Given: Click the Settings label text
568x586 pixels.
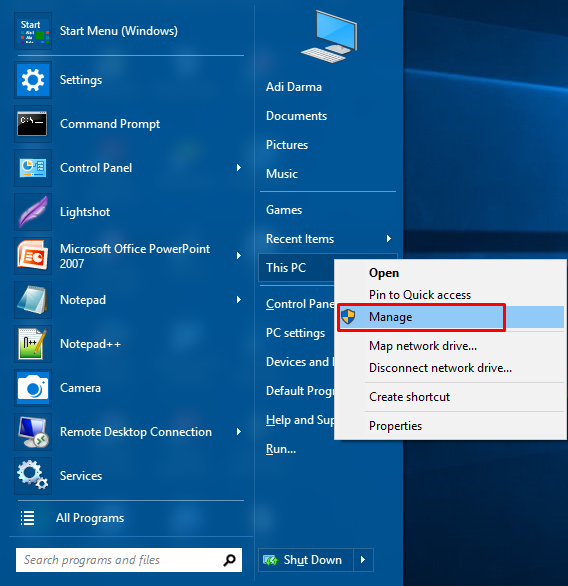Looking at the screenshot, I should [x=81, y=80].
